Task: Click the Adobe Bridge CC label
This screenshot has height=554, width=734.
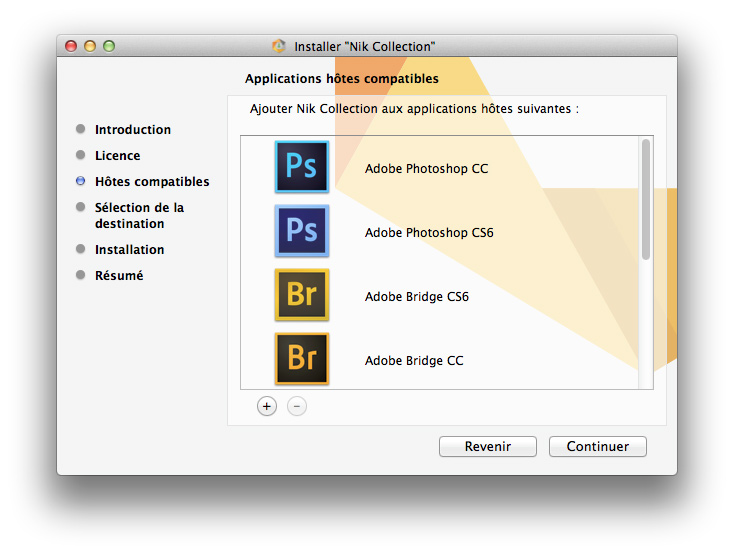Action: click(414, 361)
